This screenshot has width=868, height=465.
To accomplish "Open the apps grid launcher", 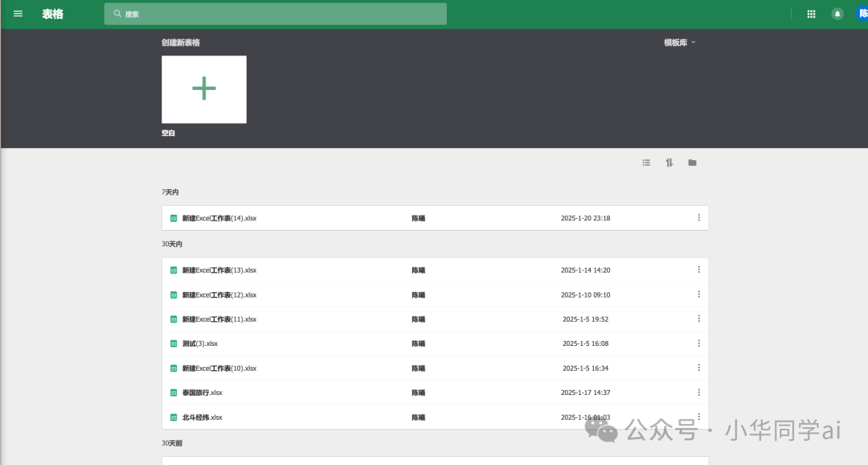I will click(811, 14).
